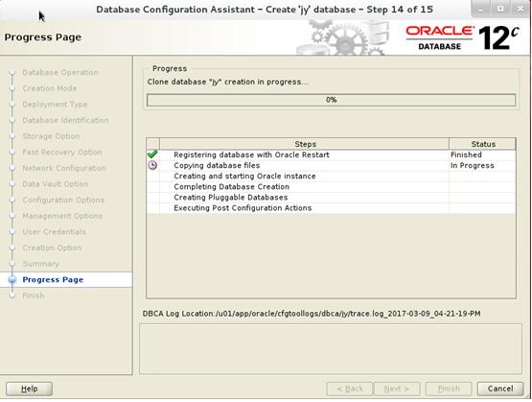Screen dimensions: 532x402
Task: Click the Help button
Action: (29, 389)
